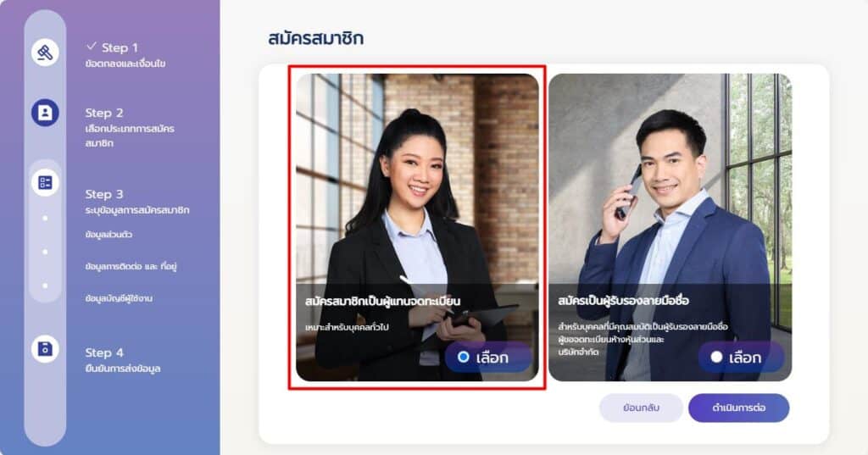This screenshot has width=868, height=455.
Task: Click the save disk icon for Step 4
Action: coord(45,349)
